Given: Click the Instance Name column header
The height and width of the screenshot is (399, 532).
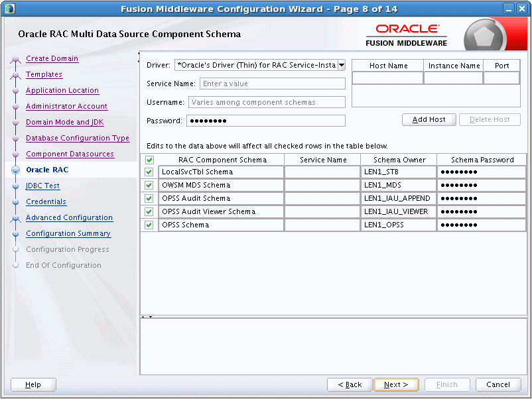Looking at the screenshot, I should pyautogui.click(x=454, y=66).
